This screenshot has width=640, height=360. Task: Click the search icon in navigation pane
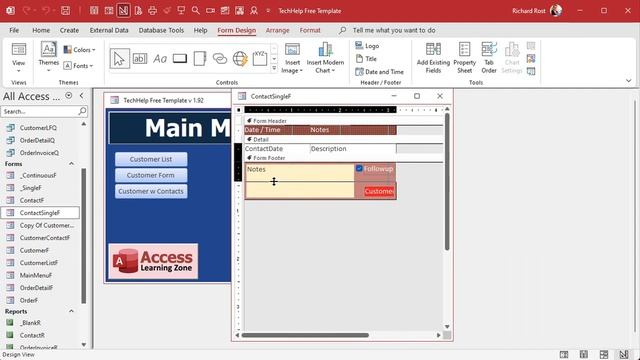pos(82,111)
